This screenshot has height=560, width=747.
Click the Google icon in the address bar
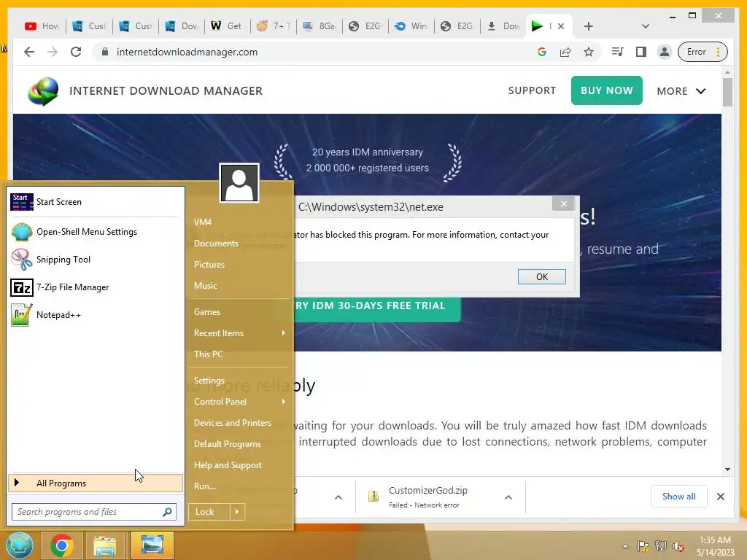pyautogui.click(x=542, y=52)
